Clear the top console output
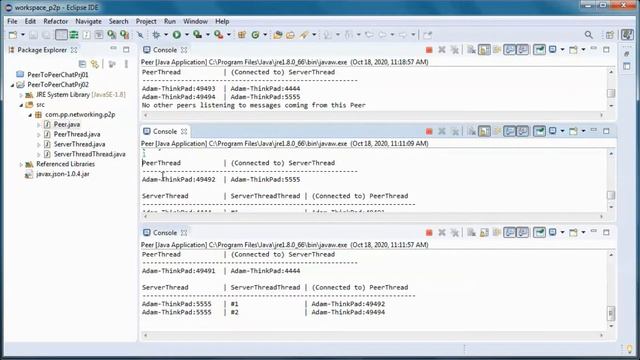This screenshot has height=360, width=640. [471, 50]
